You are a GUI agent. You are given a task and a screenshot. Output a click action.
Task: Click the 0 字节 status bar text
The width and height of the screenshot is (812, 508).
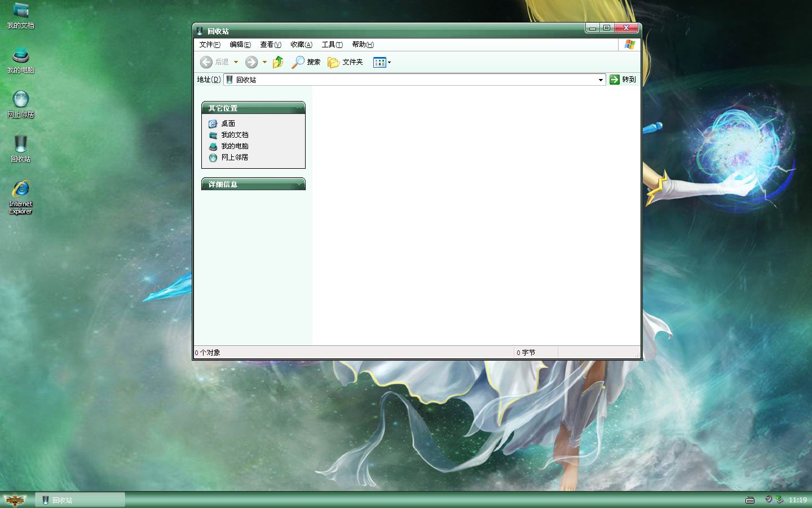[526, 353]
